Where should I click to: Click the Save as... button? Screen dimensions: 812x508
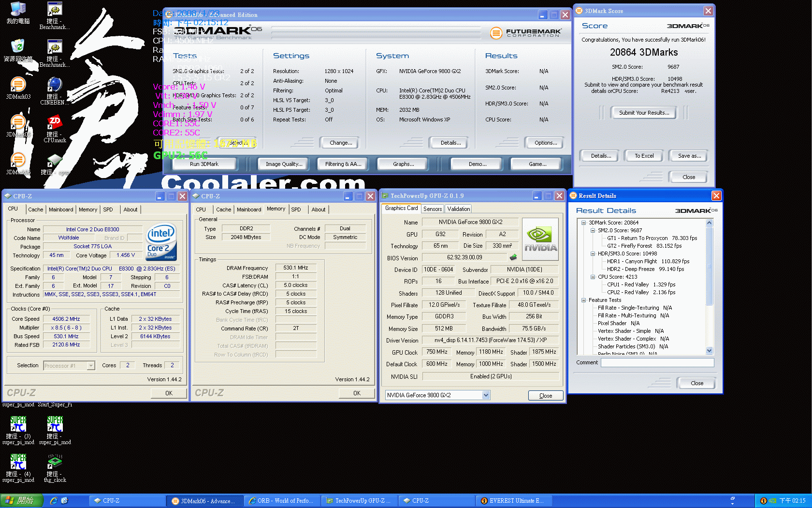[x=689, y=156]
